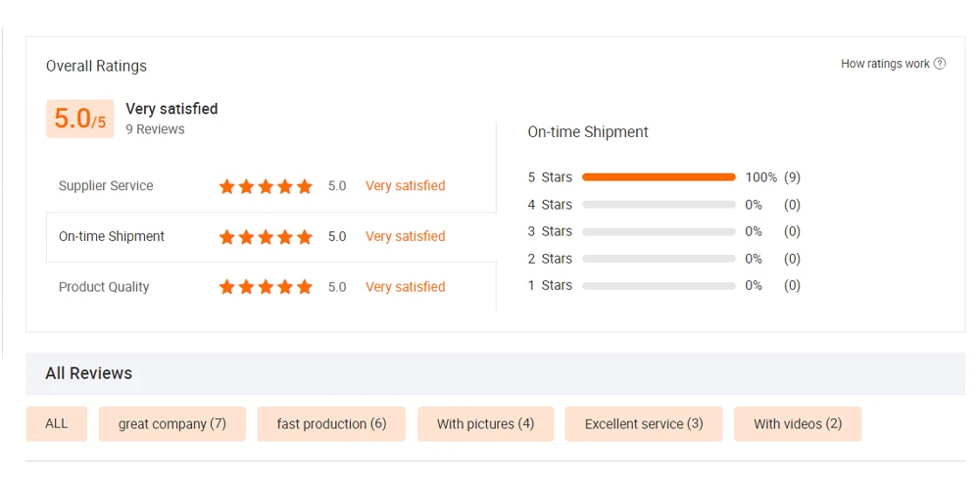
Task: Click the 3 Stars rating bar
Action: [x=659, y=231]
